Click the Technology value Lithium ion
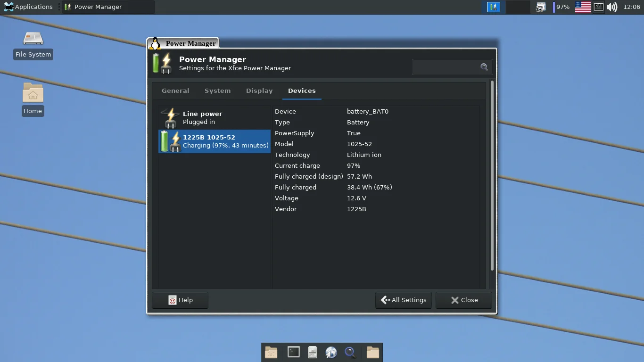644x362 pixels. coord(364,155)
